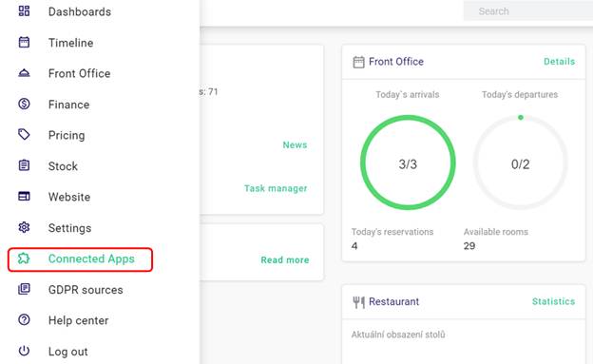Viewport: 593px width, 364px height.
Task: Click the Front Office card title
Action: (x=396, y=62)
